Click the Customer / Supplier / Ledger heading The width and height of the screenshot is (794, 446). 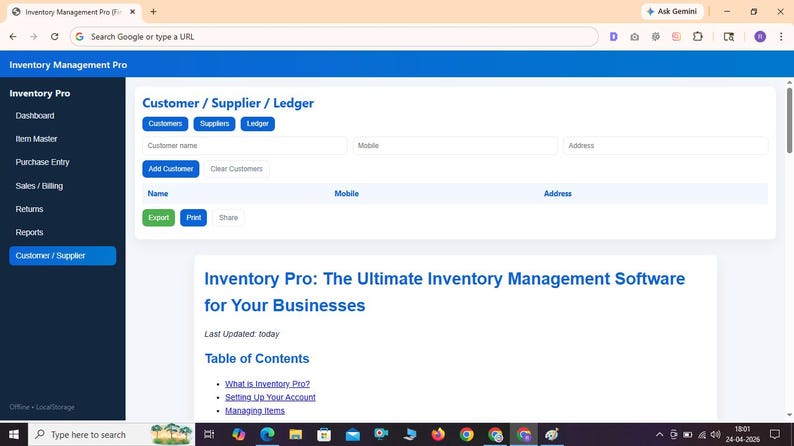[228, 103]
